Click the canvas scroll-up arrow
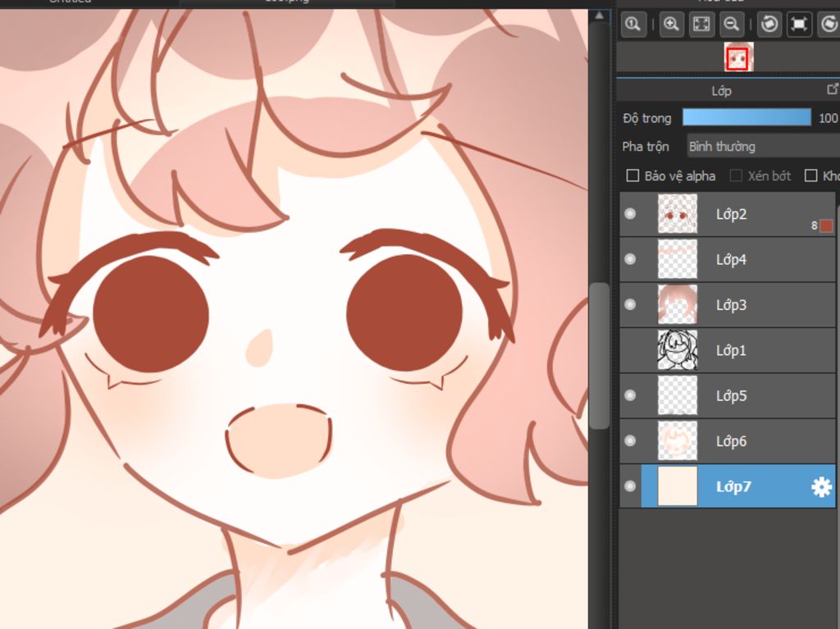This screenshot has width=840, height=629. 599,16
